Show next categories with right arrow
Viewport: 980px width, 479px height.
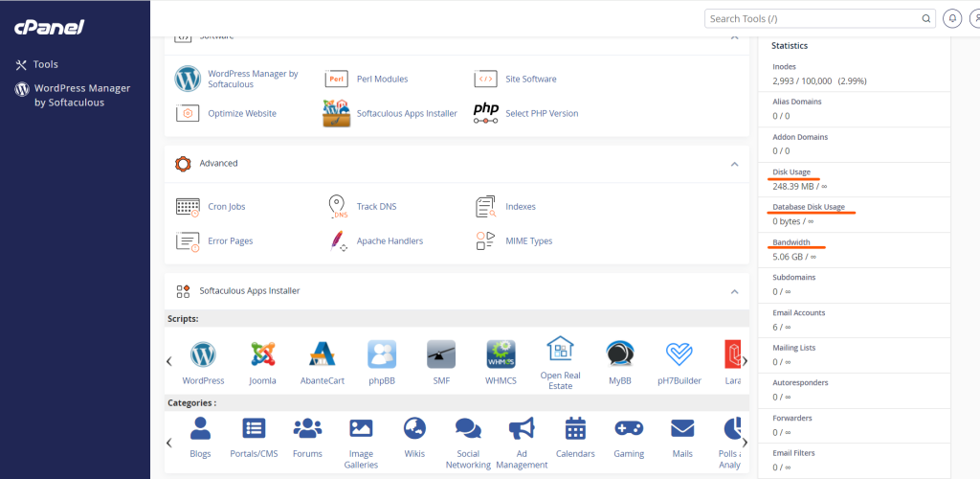pyautogui.click(x=745, y=443)
